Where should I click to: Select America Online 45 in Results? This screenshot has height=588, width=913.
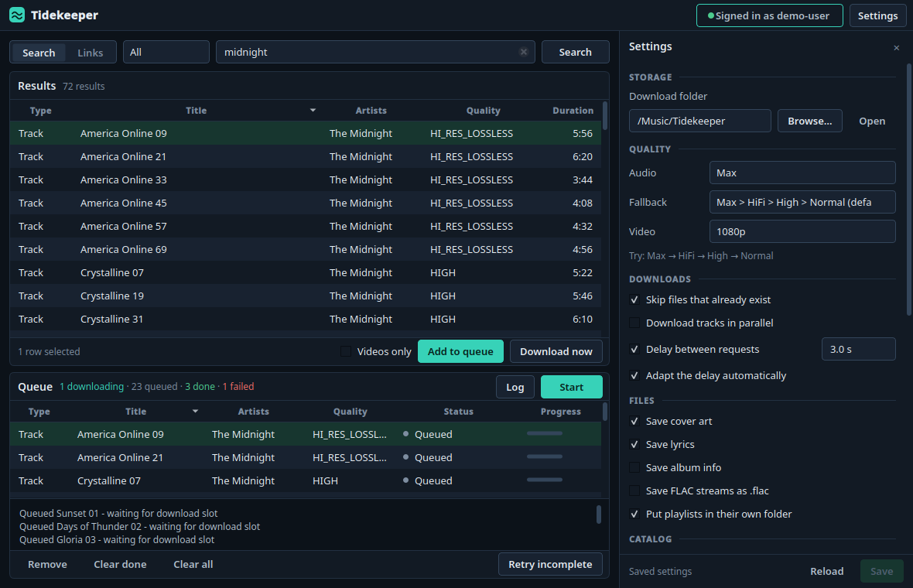pyautogui.click(x=306, y=203)
